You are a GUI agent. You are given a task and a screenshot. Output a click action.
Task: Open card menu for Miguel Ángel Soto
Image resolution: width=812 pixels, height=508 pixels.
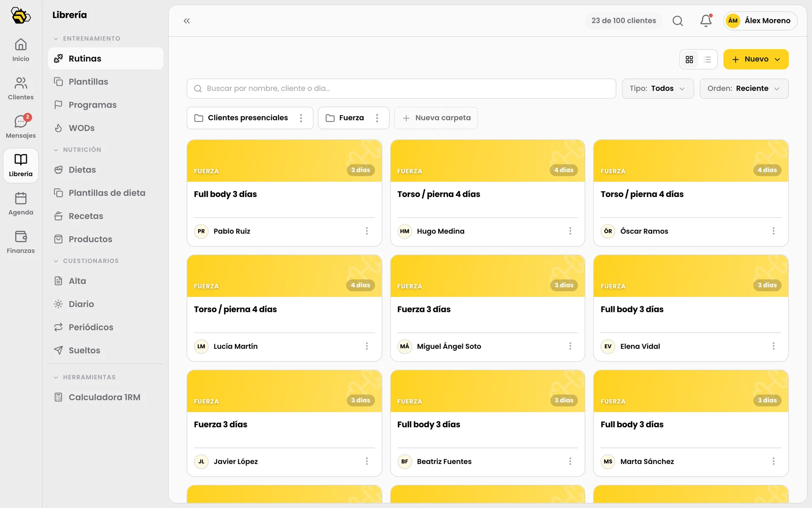tap(570, 346)
